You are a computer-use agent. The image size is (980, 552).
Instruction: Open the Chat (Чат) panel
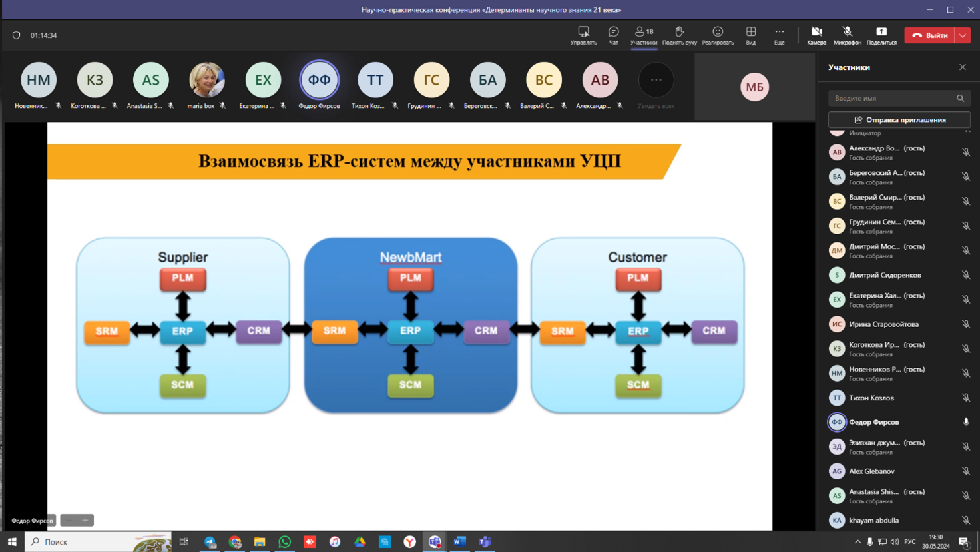[613, 35]
